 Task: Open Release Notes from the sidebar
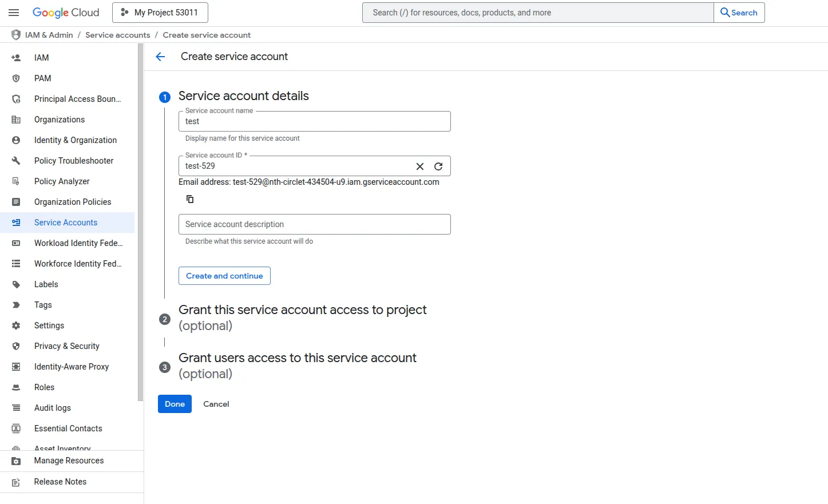point(60,482)
